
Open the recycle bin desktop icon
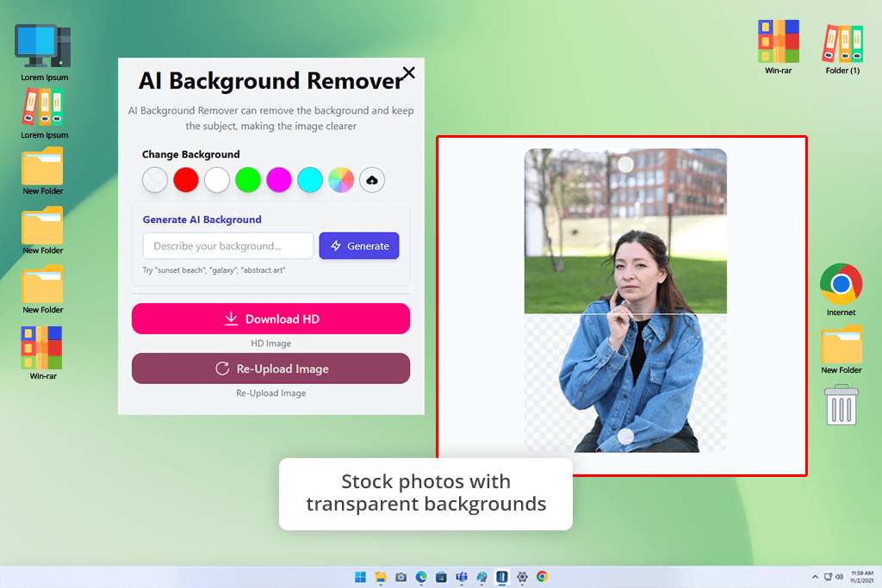click(x=841, y=405)
